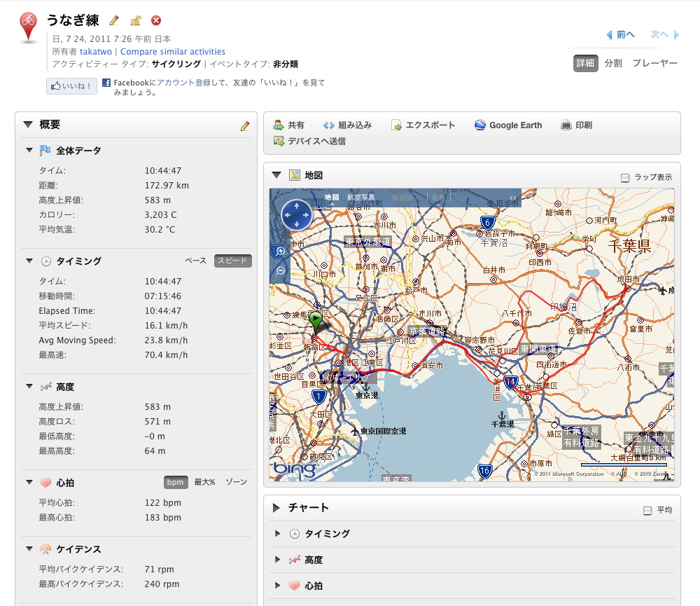Collapse the 地図 map panel
Screen dimensions: 700x606
coord(276,175)
